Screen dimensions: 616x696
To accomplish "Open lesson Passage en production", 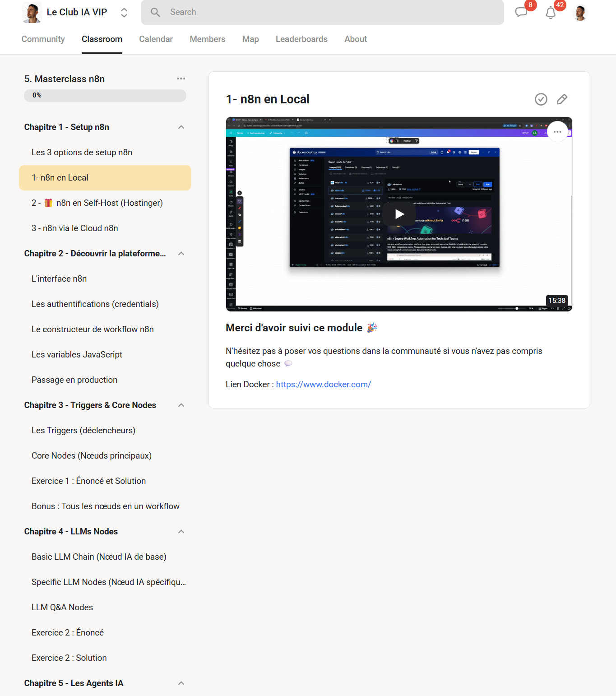I will tap(105, 380).
